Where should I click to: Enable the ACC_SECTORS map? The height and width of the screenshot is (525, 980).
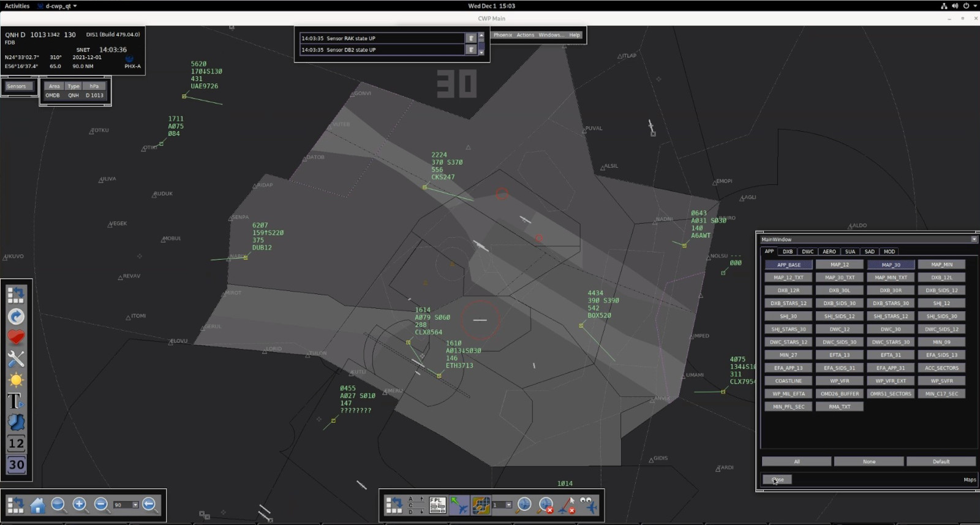click(x=942, y=368)
